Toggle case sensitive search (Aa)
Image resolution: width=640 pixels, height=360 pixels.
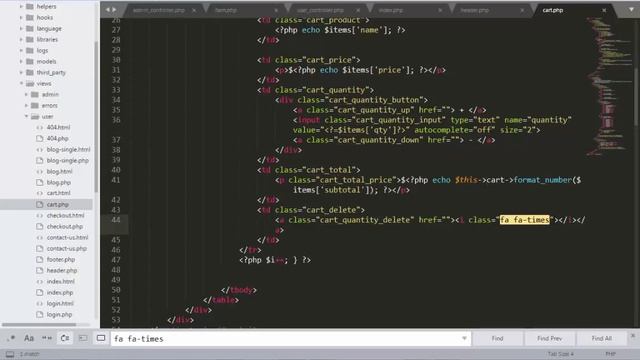click(29, 338)
